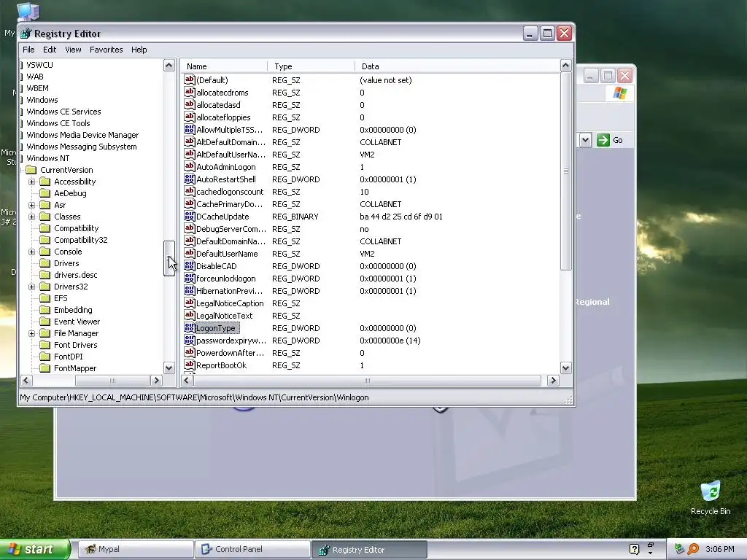Click the allocatedasd string icon
Viewport: 747px width, 560px height.
190,105
